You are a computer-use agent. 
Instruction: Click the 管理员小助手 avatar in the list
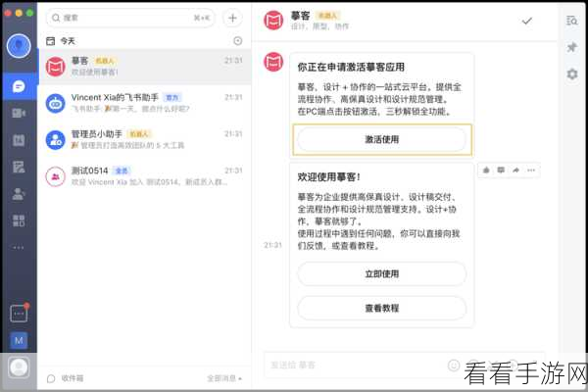tap(56, 140)
